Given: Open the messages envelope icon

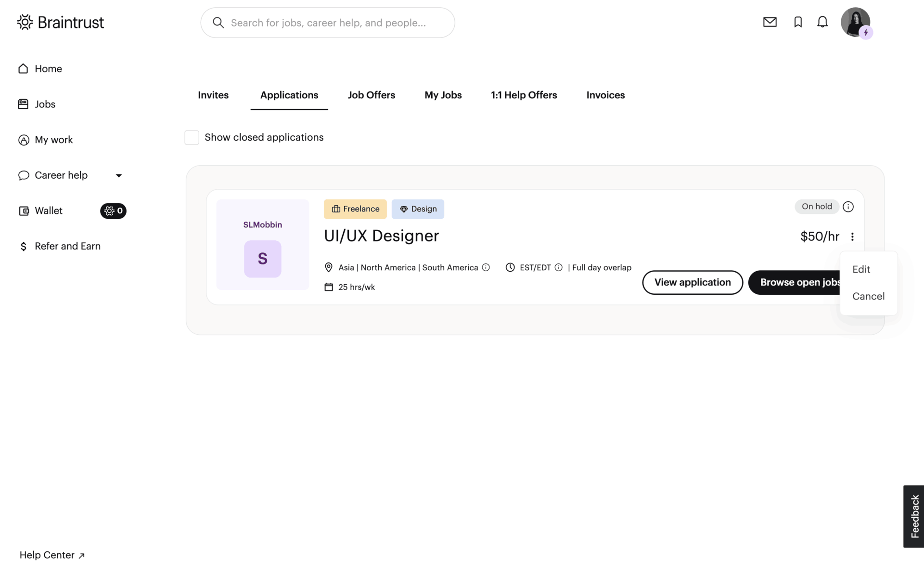Looking at the screenshot, I should [770, 22].
